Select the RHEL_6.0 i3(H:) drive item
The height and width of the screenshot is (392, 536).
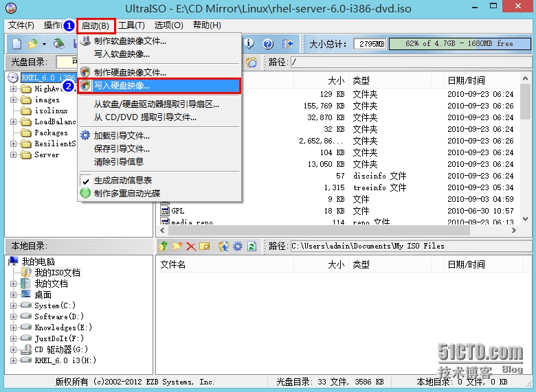65,360
